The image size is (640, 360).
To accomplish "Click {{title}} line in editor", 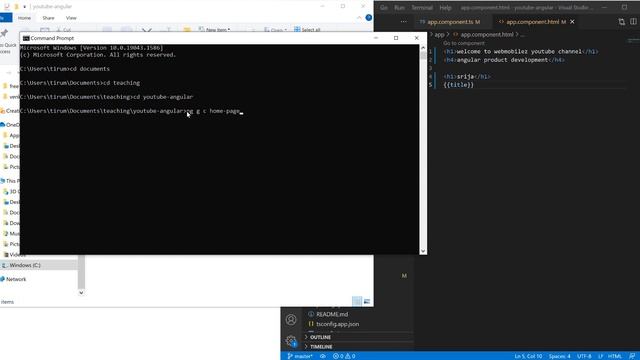I will click(458, 85).
